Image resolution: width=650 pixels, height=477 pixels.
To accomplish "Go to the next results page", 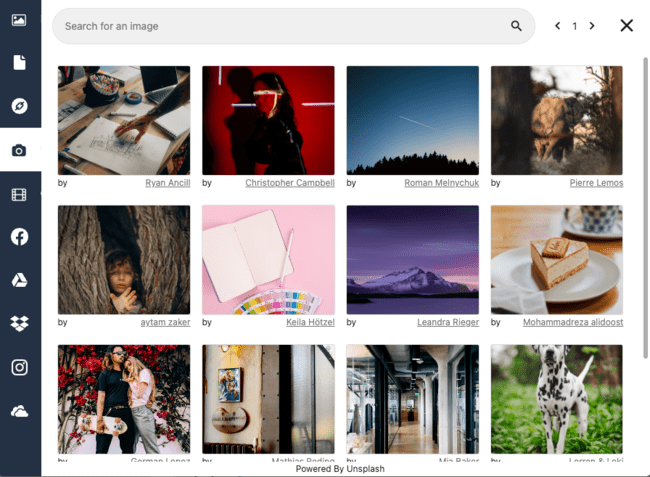I will click(x=592, y=26).
